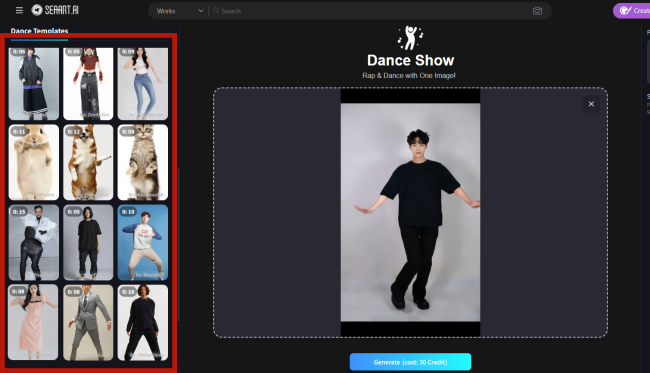Pick dancing corgi template 0:12
Image resolution: width=650 pixels, height=373 pixels.
coord(88,162)
